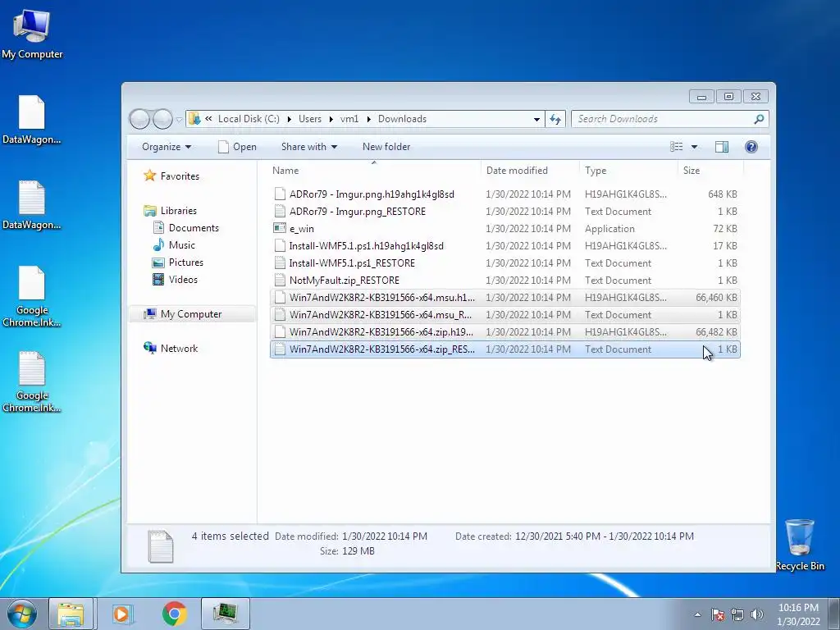Screen dimensions: 840x630
Task: Click the blue Help icon
Action: click(x=751, y=147)
